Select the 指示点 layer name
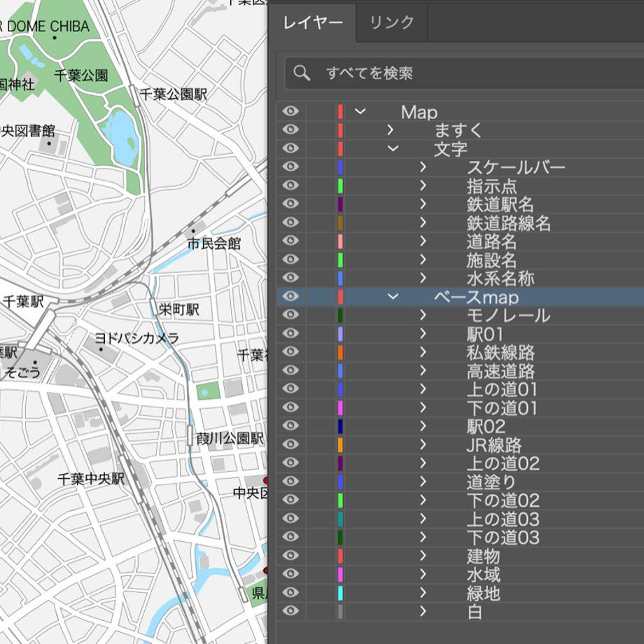 [x=491, y=186]
